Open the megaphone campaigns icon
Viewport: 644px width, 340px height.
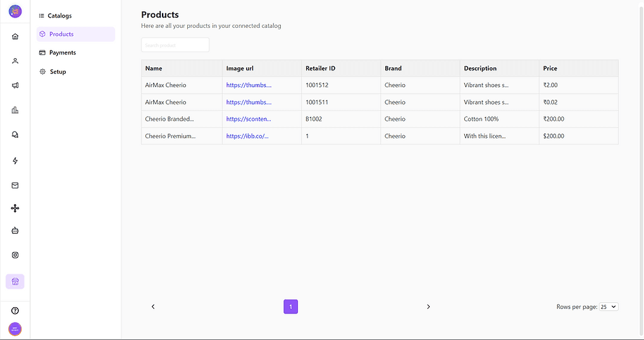pyautogui.click(x=15, y=85)
